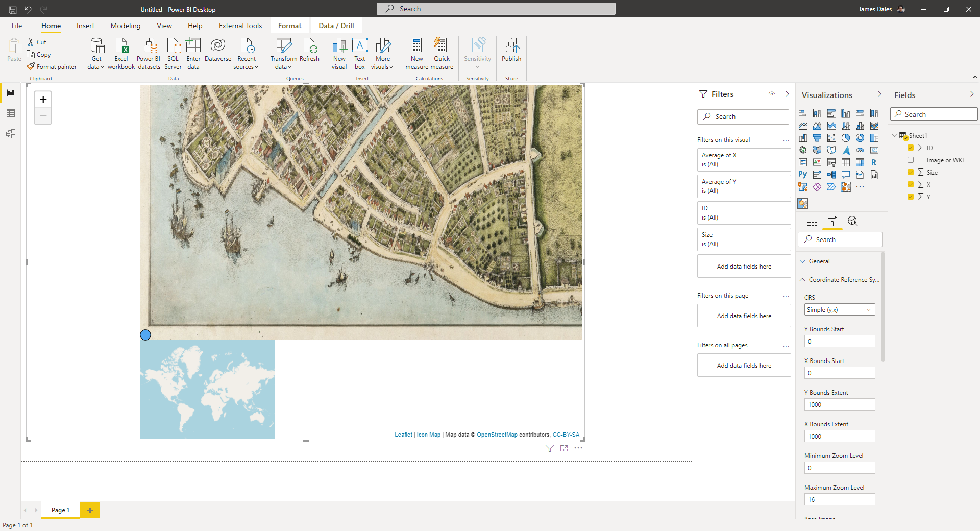Select the Pie chart visualization
This screenshot has height=531, width=980.
click(x=846, y=138)
